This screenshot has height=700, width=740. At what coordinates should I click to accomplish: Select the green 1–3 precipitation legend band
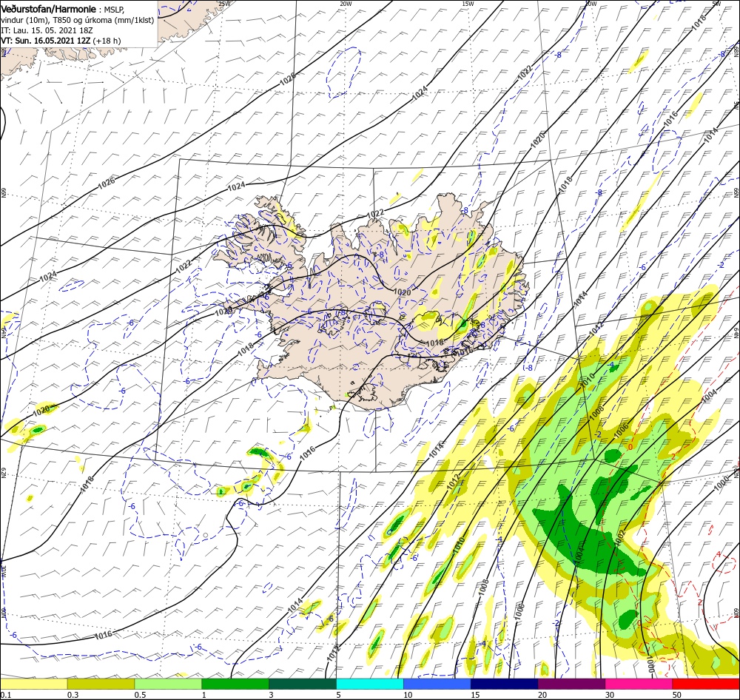click(235, 684)
